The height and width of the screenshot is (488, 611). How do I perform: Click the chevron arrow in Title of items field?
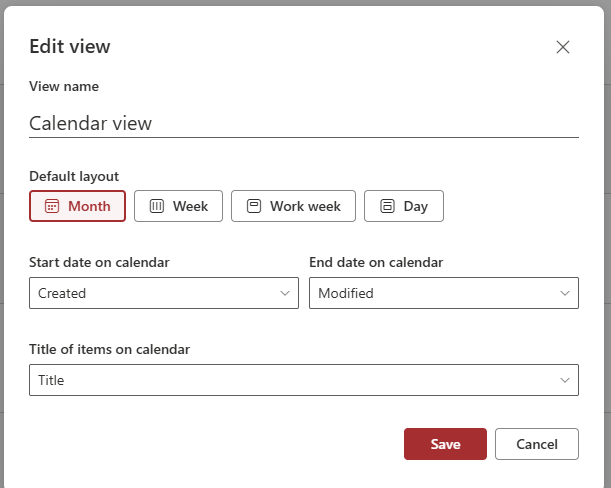tap(564, 380)
